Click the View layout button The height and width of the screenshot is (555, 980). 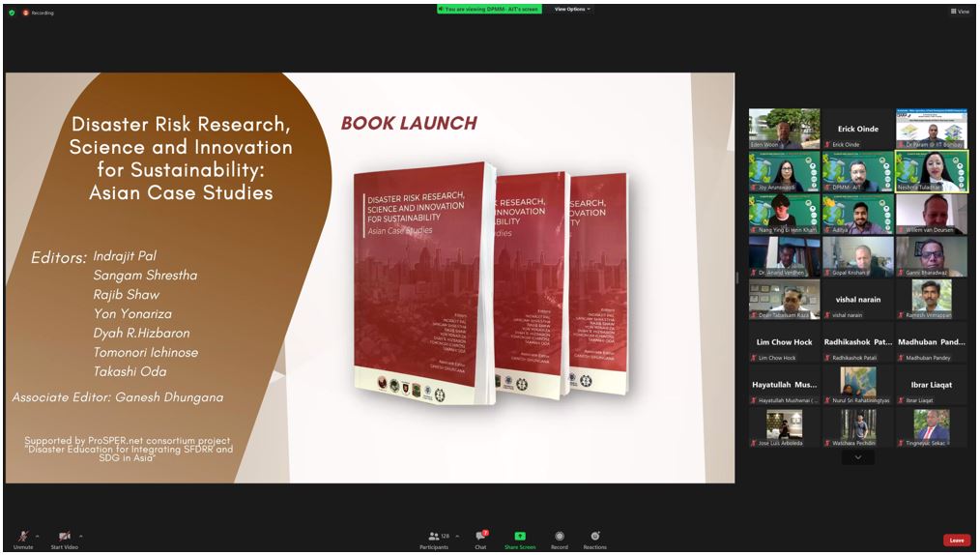pos(960,12)
